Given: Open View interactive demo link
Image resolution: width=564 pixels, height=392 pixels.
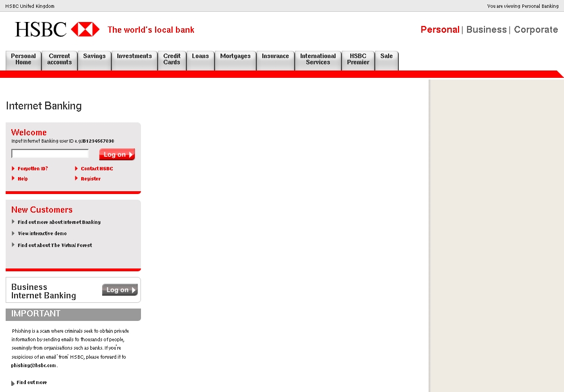Looking at the screenshot, I should tap(42, 234).
